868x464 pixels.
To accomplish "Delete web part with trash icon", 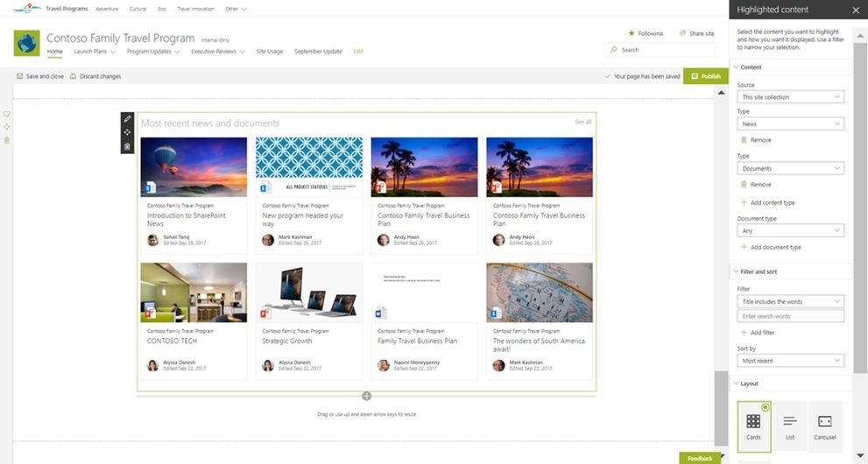I will pos(127,146).
